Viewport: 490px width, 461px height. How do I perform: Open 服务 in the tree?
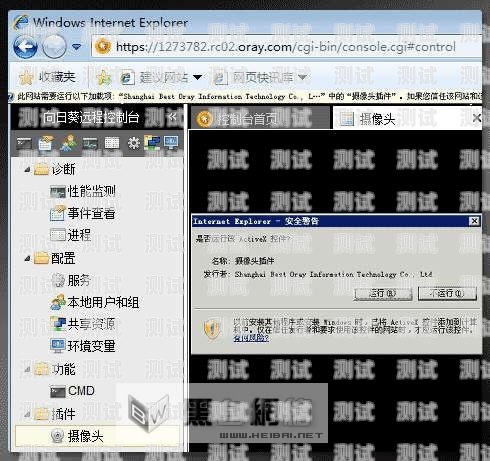point(70,280)
